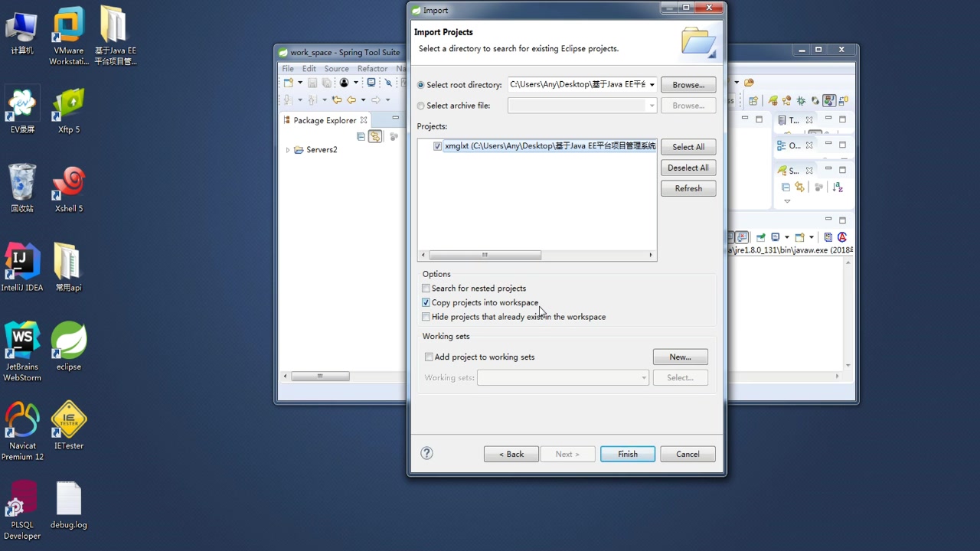980x551 pixels.
Task: Open the IntelliJ IDEA desktop shortcut
Action: click(22, 268)
